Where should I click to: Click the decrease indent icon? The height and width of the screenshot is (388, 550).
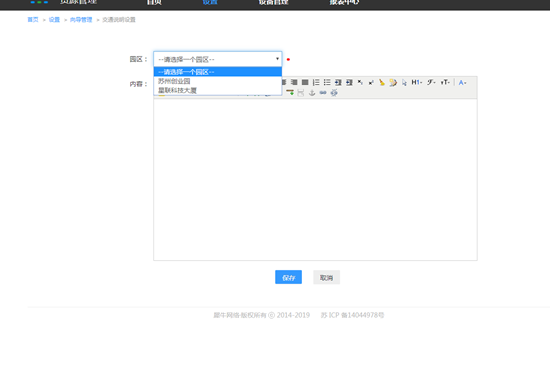tap(349, 82)
